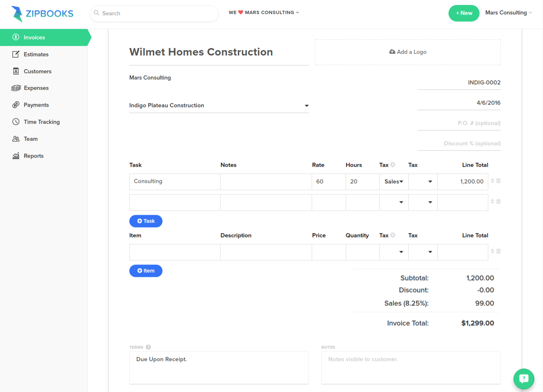
Task: Open second tax dropdown on item row
Action: coord(423,252)
